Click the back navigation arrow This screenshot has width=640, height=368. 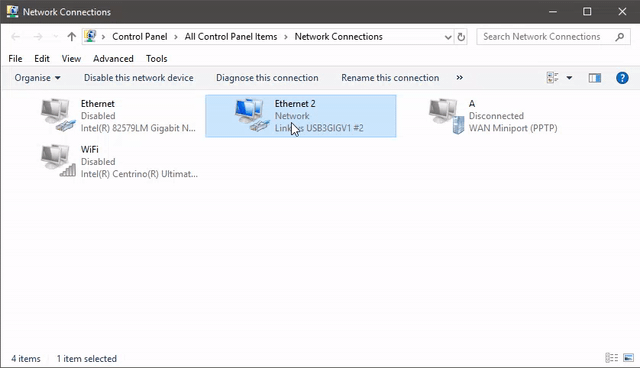[x=16, y=37]
